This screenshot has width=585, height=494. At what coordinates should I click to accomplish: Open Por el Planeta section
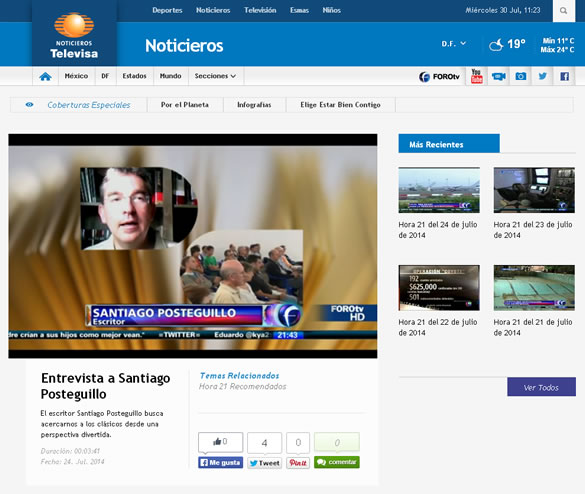pyautogui.click(x=185, y=105)
